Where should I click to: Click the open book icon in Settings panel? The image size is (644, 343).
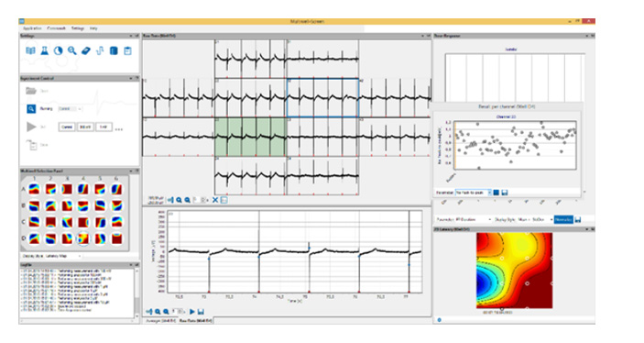(31, 50)
